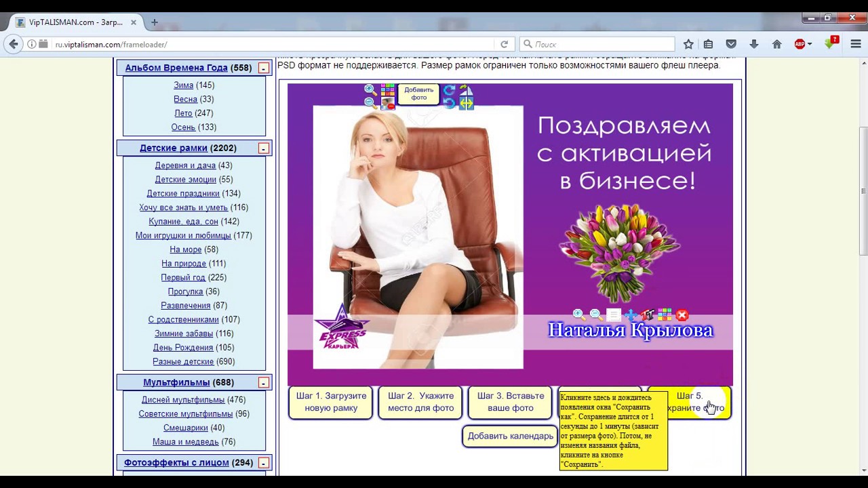Open the День Рождения link
This screenshot has width=868, height=488.
click(x=183, y=348)
